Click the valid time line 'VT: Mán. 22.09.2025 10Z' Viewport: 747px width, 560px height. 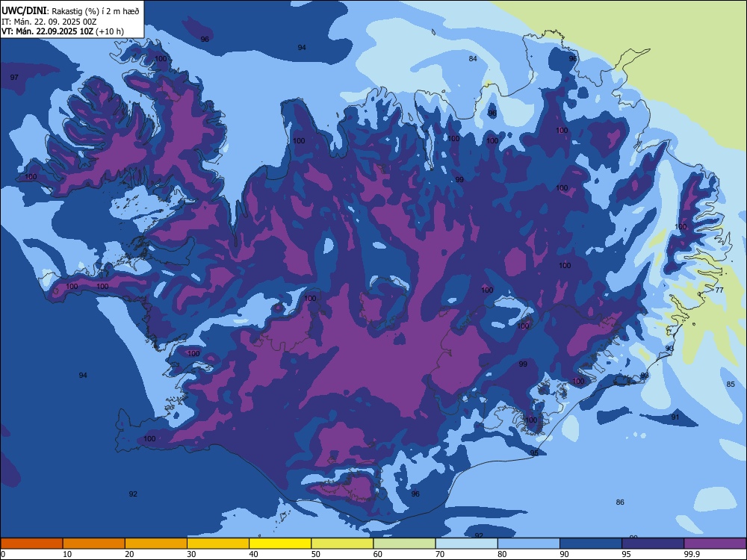point(47,31)
